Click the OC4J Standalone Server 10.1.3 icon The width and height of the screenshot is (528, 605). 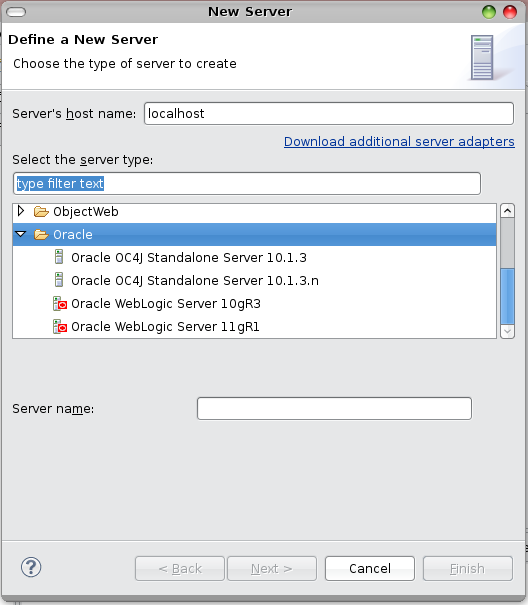tap(59, 257)
